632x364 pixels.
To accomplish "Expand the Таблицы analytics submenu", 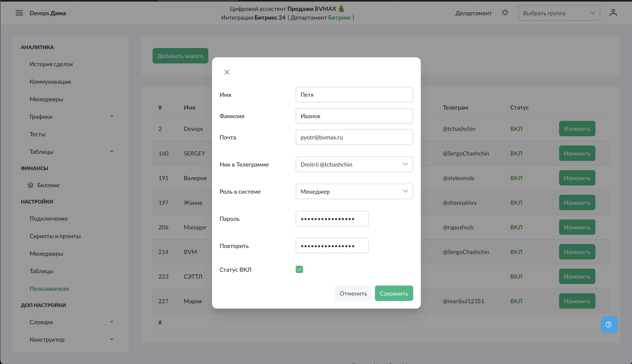I will 112,152.
